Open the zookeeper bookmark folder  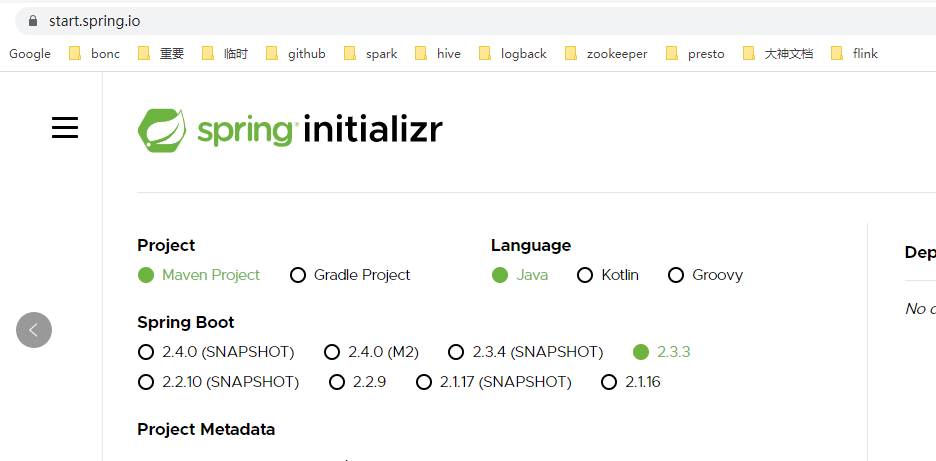[606, 54]
